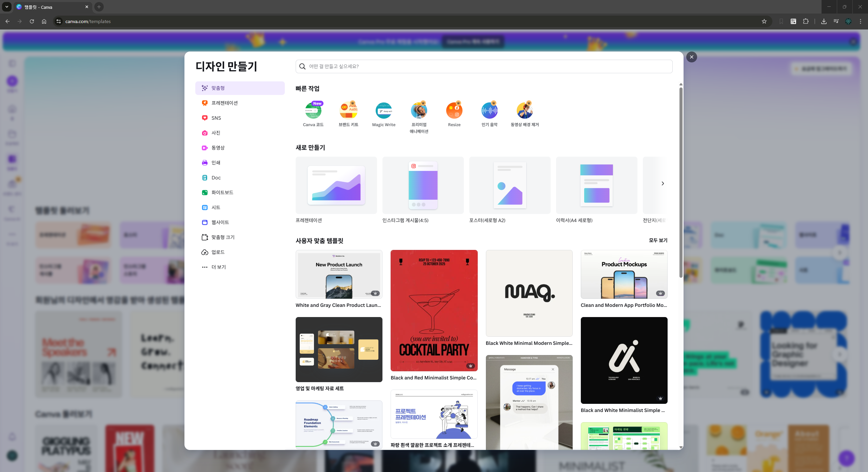Screen dimensions: 868x472
Task: Select the SNS category in sidebar
Action: coord(216,118)
